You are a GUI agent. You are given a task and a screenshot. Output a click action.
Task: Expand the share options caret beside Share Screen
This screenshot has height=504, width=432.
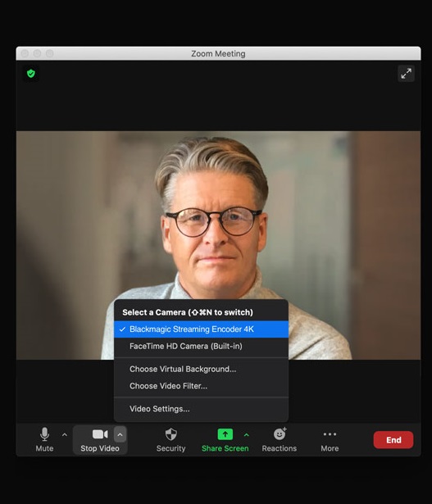pyautogui.click(x=247, y=434)
